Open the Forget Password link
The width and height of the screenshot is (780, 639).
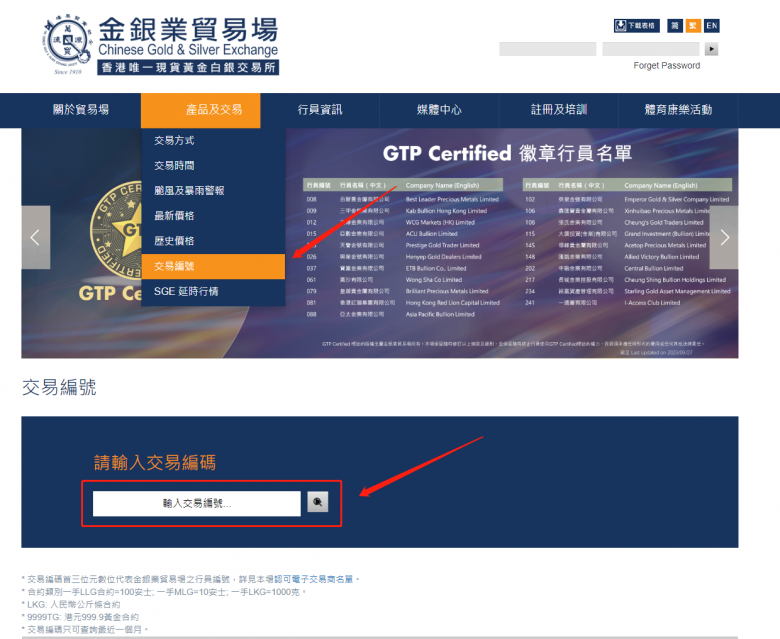tap(667, 66)
